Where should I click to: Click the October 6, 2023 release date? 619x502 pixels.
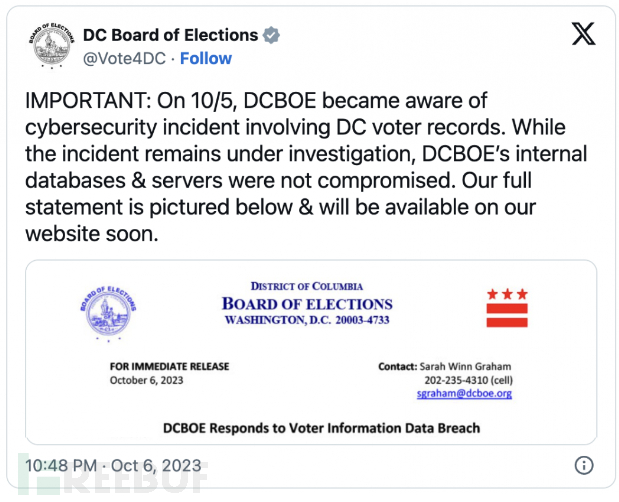(x=145, y=380)
